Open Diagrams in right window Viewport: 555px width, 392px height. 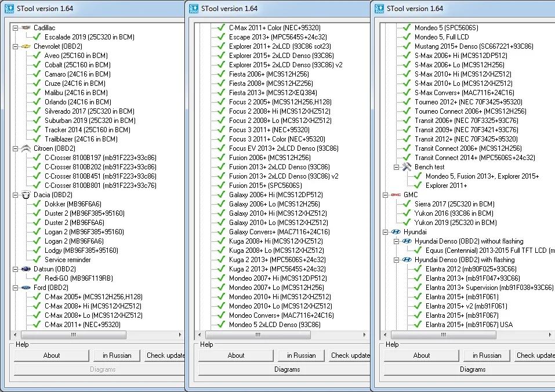470,369
